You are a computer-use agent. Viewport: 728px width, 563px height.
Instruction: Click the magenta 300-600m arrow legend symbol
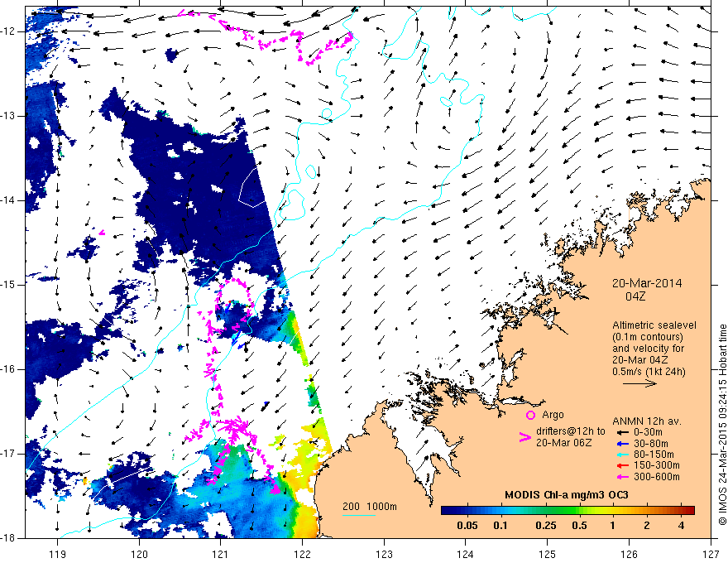[x=621, y=477]
